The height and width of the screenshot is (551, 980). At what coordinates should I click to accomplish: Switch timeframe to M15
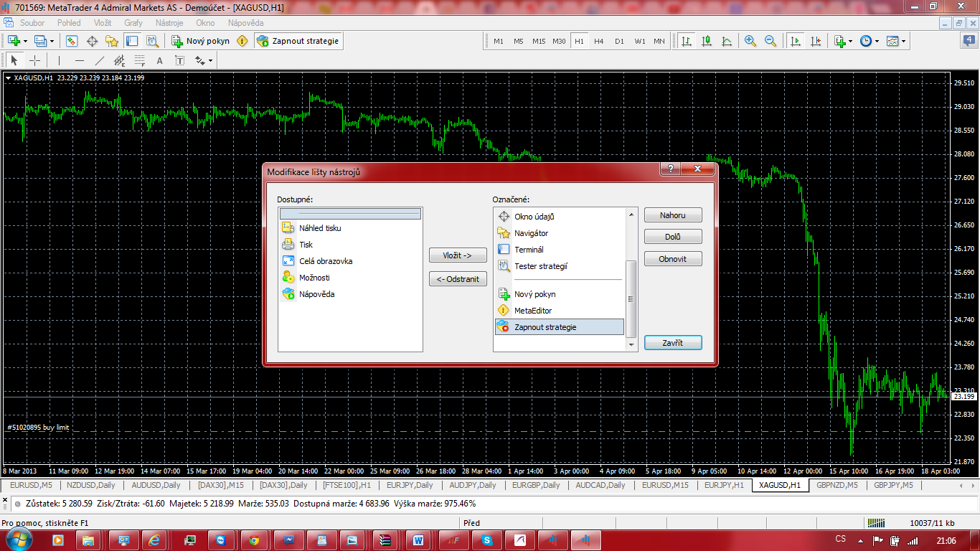(539, 41)
